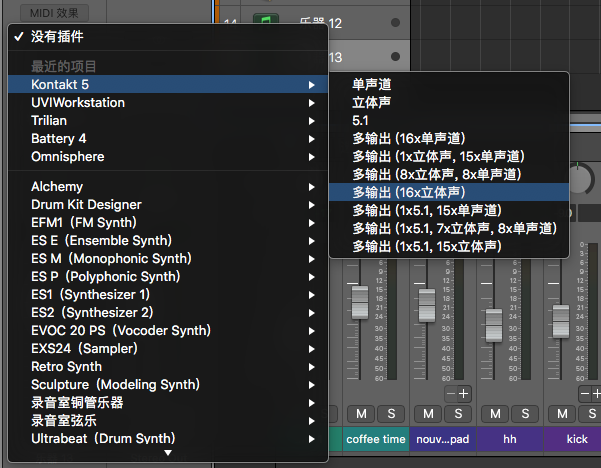Screen dimensions: 601x468
Task: Click minus button on nouv...pad strip
Action: coord(451,394)
